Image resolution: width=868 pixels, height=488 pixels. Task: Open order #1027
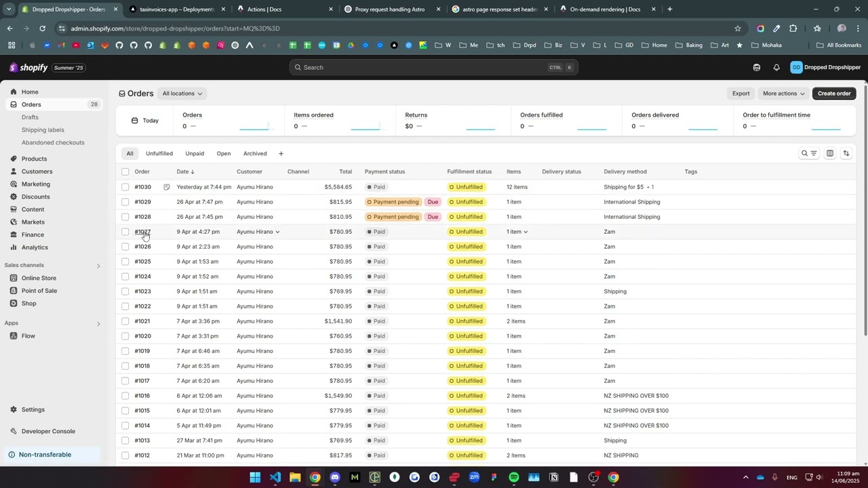coord(142,232)
